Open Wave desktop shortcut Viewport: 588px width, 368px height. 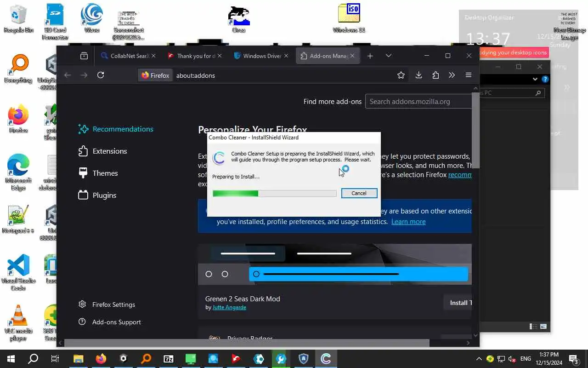click(x=92, y=18)
